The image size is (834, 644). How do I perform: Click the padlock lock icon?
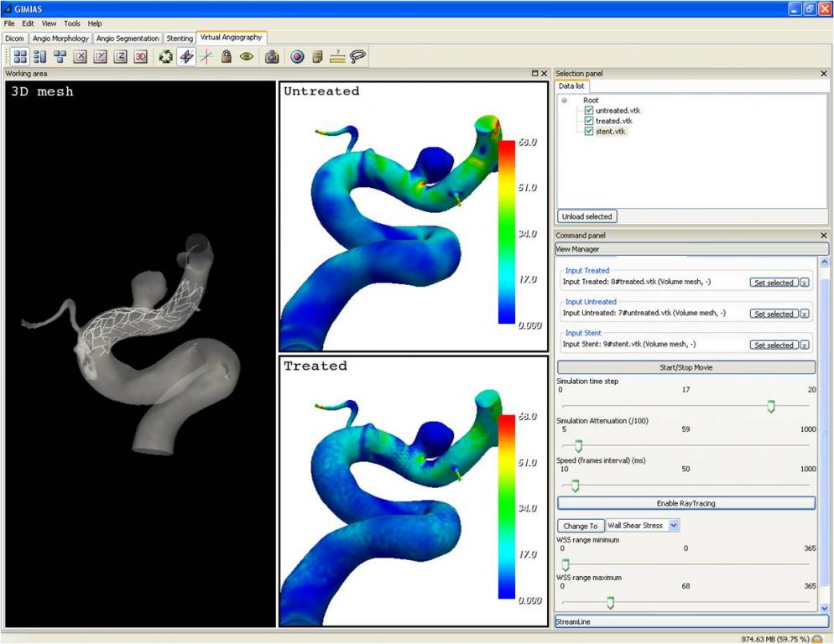(x=227, y=56)
